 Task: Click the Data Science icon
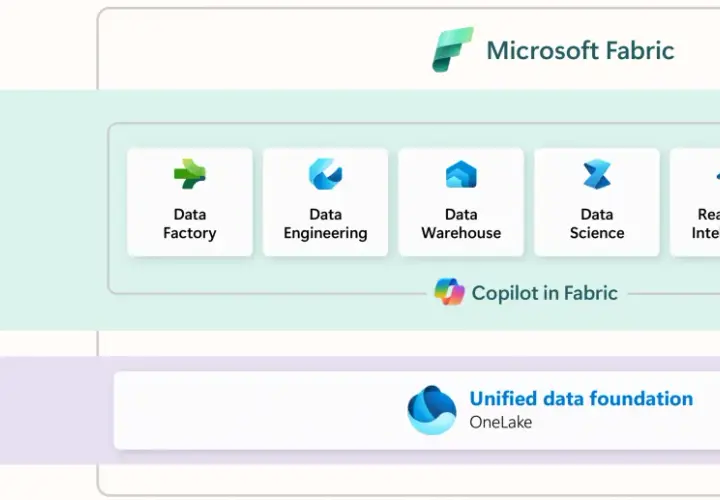pos(597,174)
